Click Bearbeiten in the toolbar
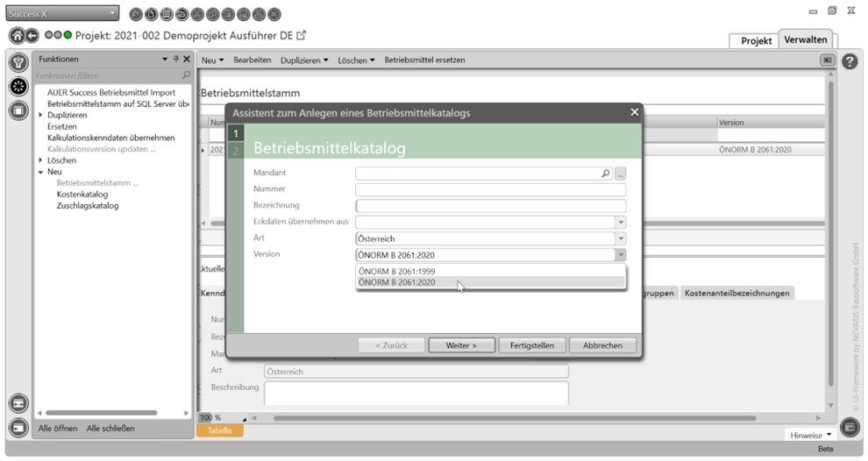The height and width of the screenshot is (461, 868). pyautogui.click(x=252, y=60)
